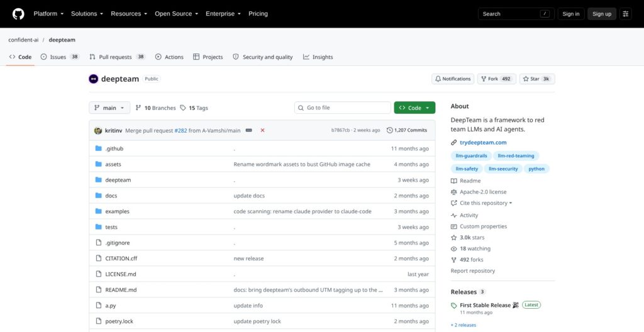Click the llm-red-teaming topic tag

click(x=516, y=156)
